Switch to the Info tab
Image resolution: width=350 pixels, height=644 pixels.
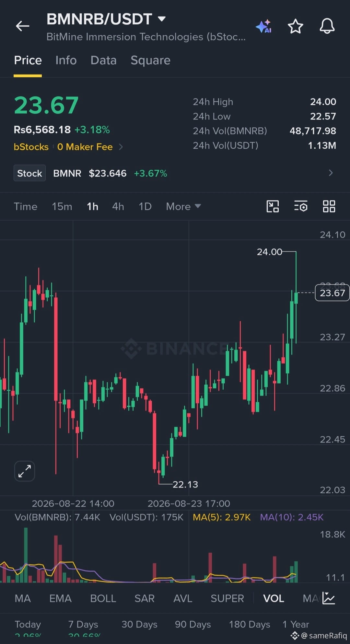66,60
